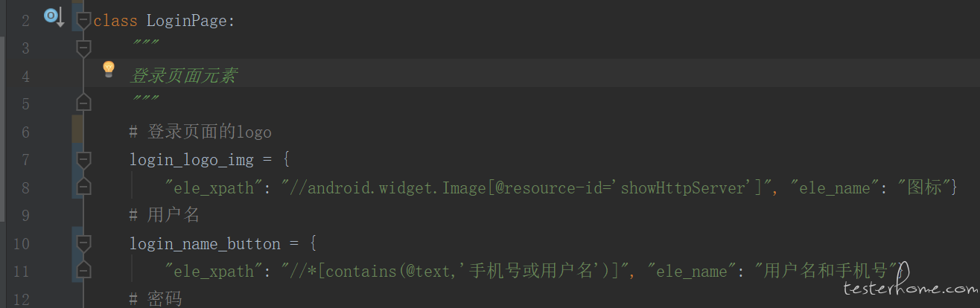Click the fold end marker on line 11

coord(83,269)
